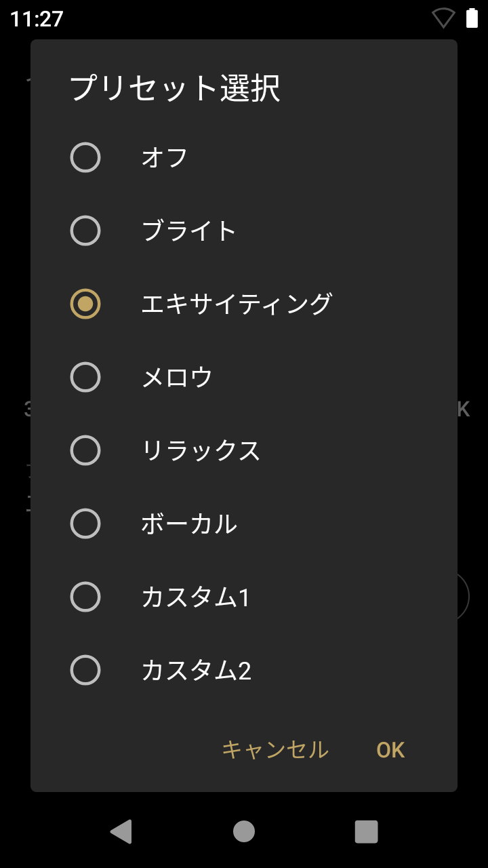This screenshot has height=868, width=488.
Task: Confirm the preset with OK
Action: tap(390, 750)
